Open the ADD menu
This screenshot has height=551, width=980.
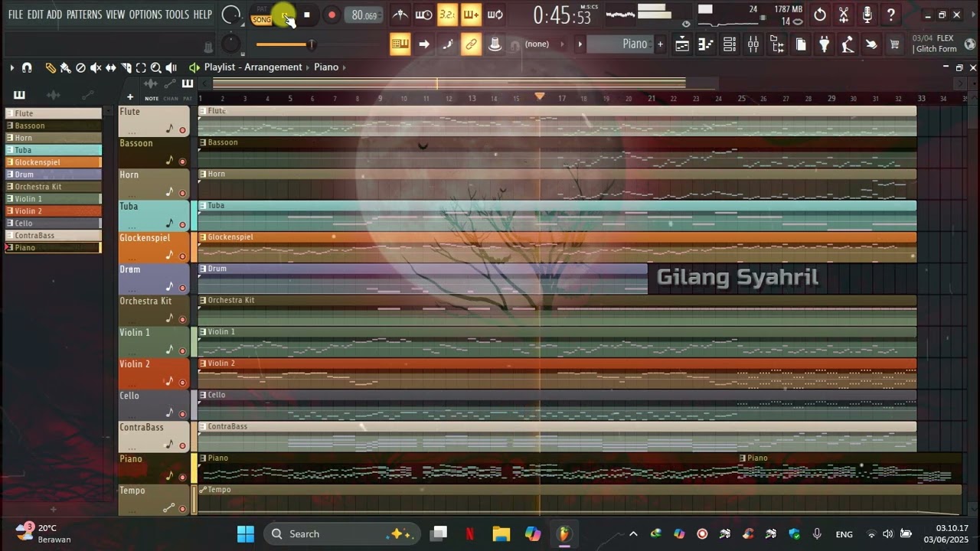pyautogui.click(x=54, y=15)
